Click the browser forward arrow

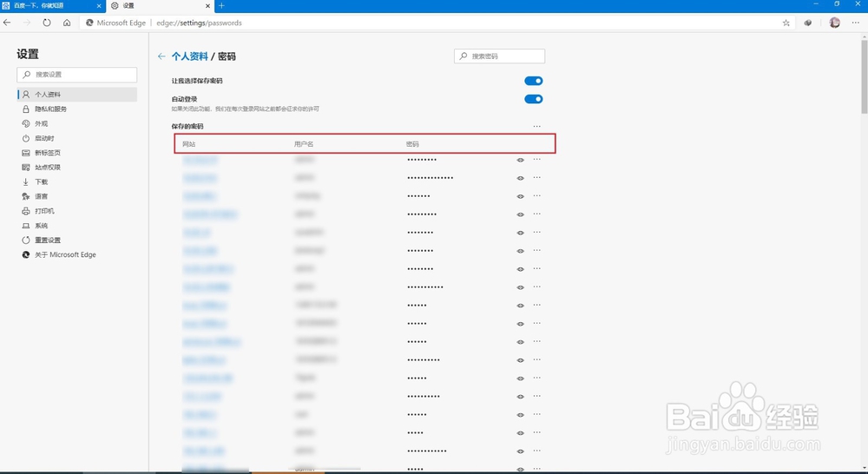tap(27, 23)
